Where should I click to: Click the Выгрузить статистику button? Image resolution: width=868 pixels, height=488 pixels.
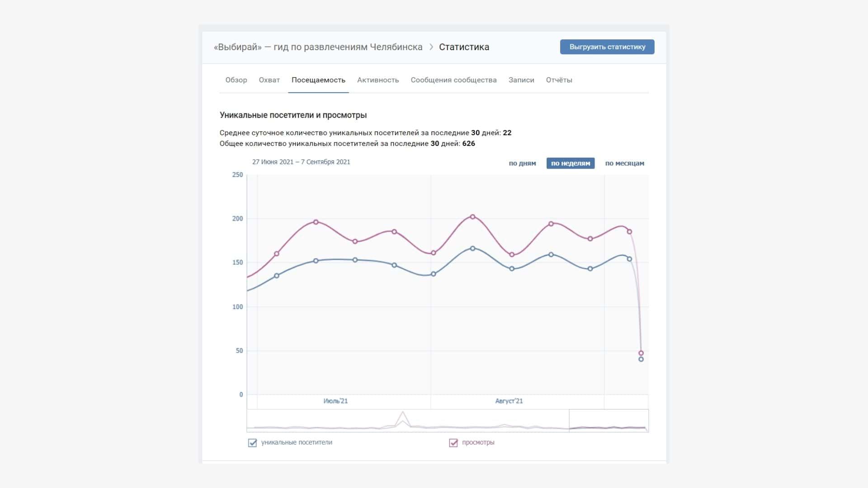pyautogui.click(x=607, y=47)
